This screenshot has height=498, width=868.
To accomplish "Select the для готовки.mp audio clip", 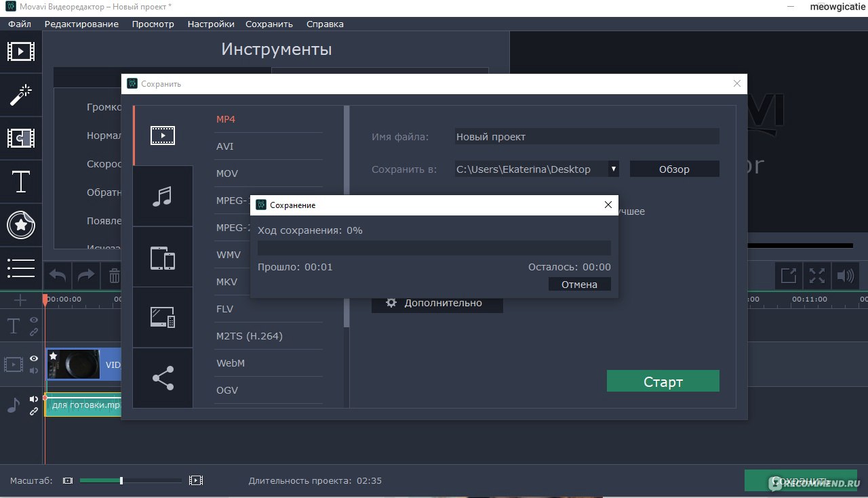I will point(83,406).
